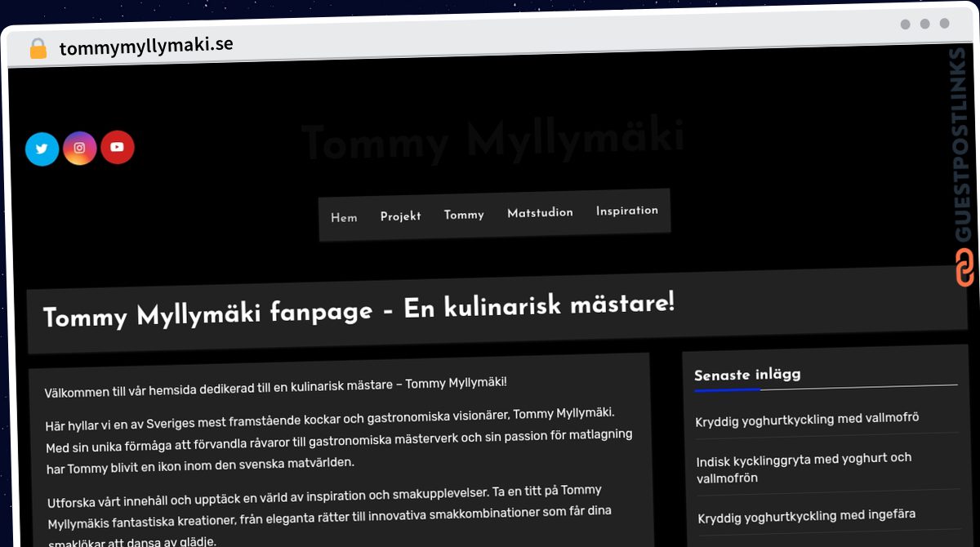The image size is (980, 547).
Task: Click paragraph starting Välkommen till vår hemsida
Action: click(275, 387)
